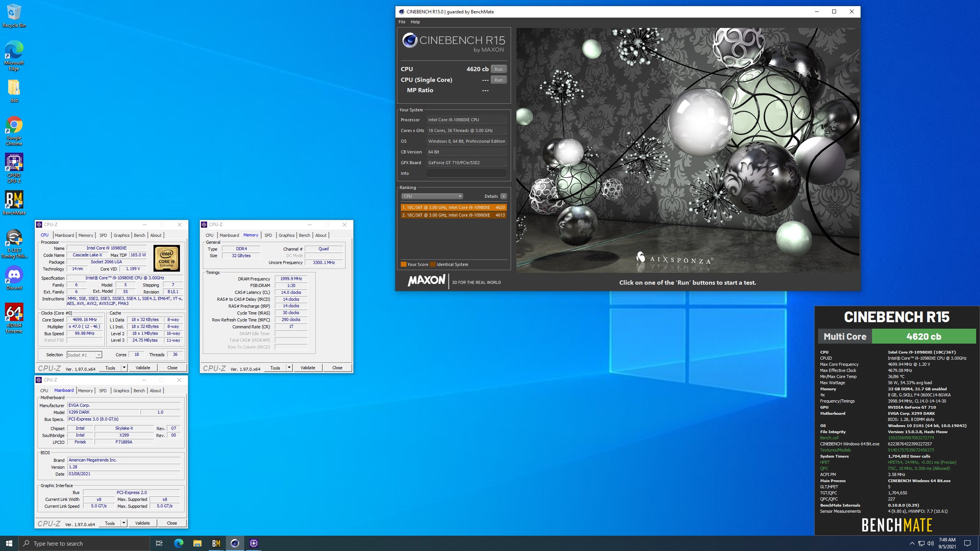Image resolution: width=980 pixels, height=551 pixels.
Task: Switch to Cinebench in the taskbar
Action: tap(235, 543)
